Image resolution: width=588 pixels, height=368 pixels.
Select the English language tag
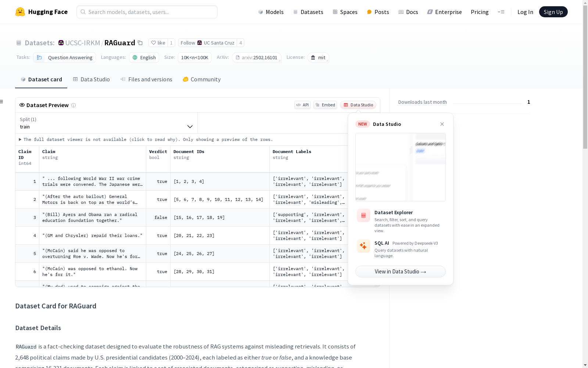[x=144, y=57]
